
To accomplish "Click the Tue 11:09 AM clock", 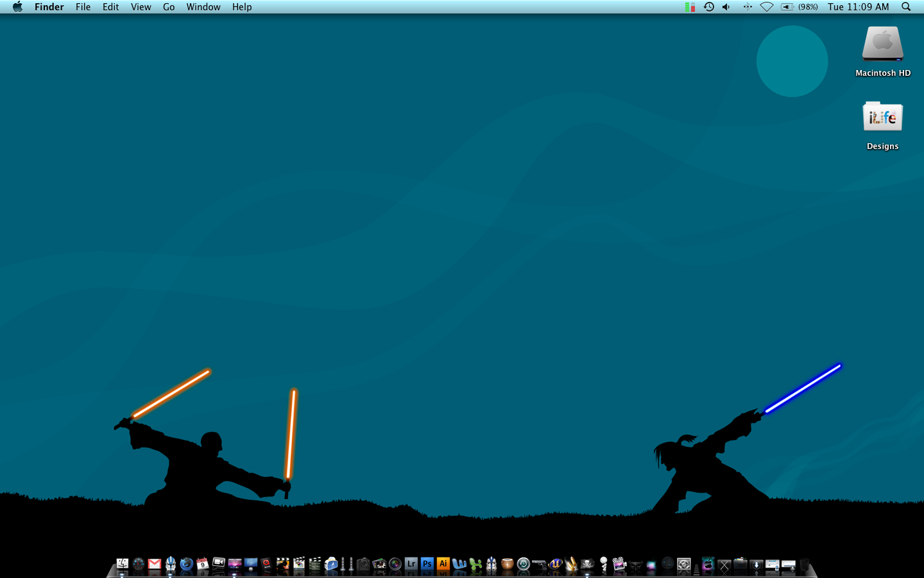I will 859,7.
